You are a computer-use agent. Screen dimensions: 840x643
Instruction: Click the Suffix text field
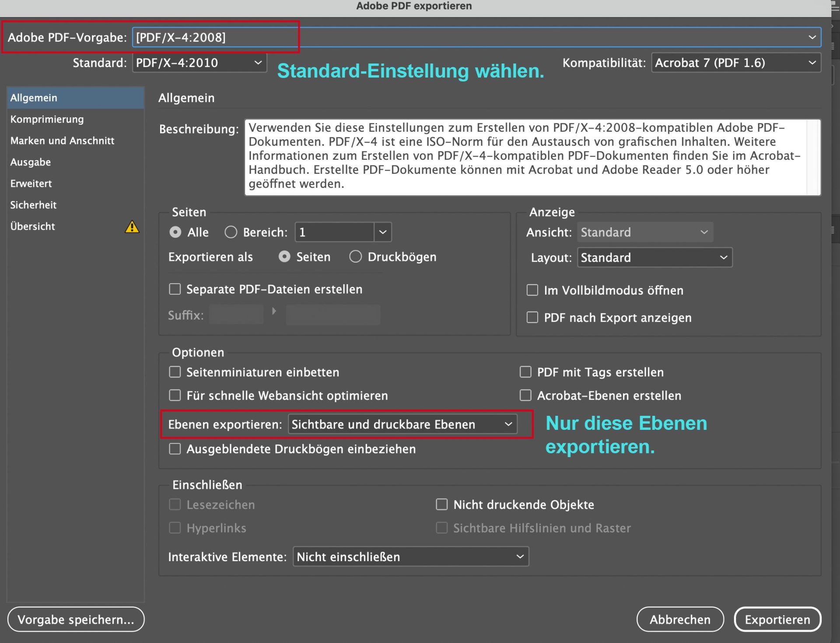click(236, 315)
